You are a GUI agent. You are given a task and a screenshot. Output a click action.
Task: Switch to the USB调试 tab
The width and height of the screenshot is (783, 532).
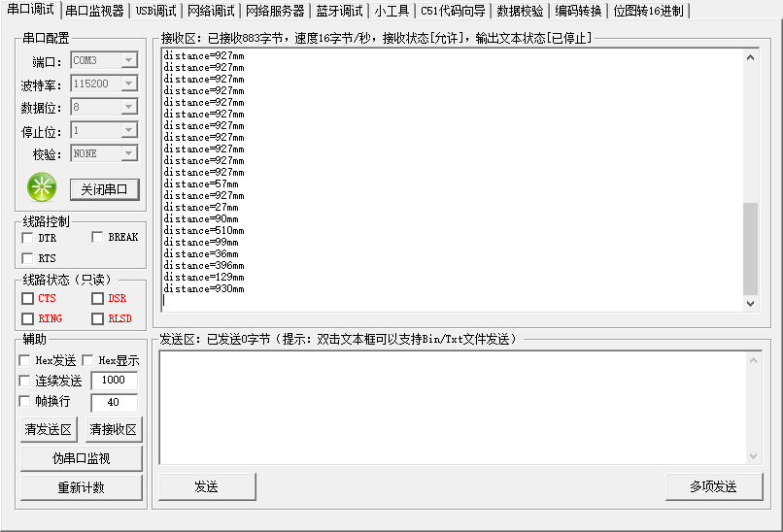pyautogui.click(x=155, y=11)
